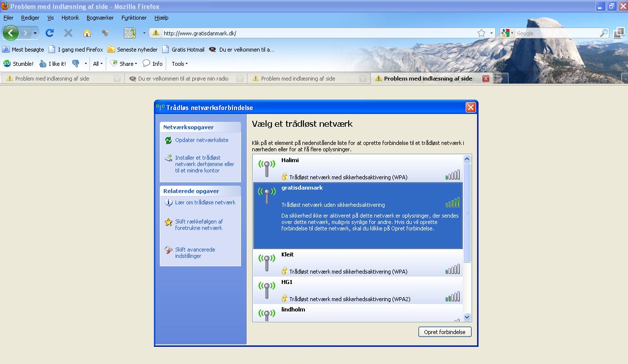Expand the All topics dropdown
Image resolution: width=628 pixels, height=364 pixels.
[98, 64]
